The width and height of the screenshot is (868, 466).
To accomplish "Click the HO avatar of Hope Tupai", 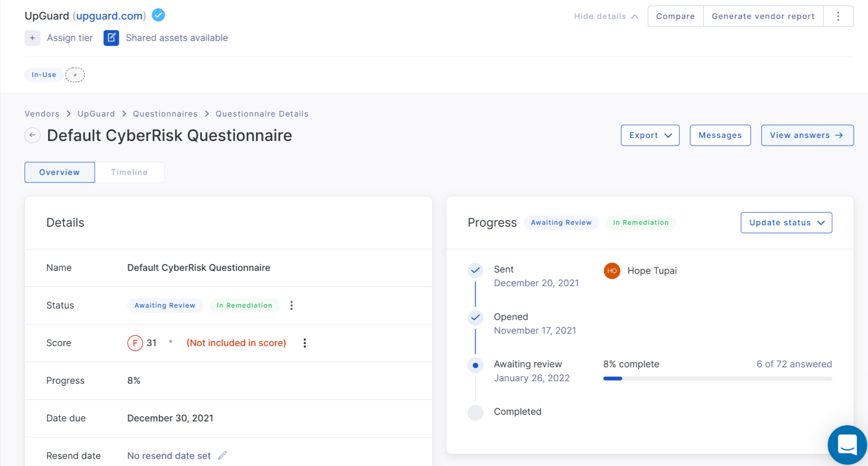I will tap(612, 271).
